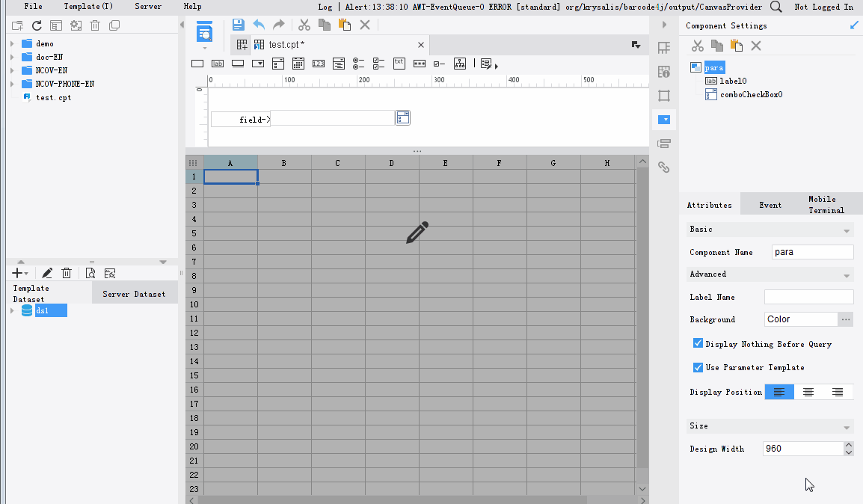Collapse the Basic attributes section

click(848, 229)
